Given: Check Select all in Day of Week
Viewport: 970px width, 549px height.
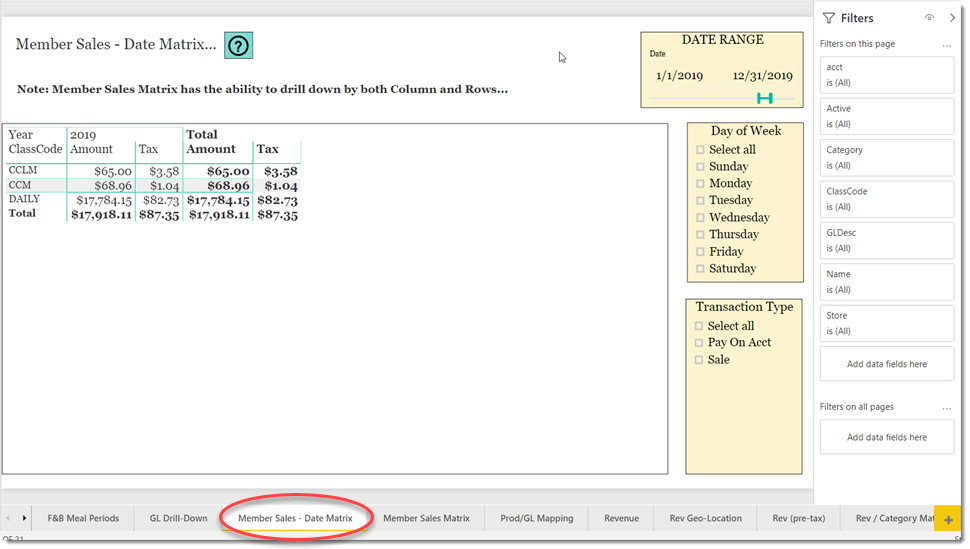Looking at the screenshot, I should (700, 149).
